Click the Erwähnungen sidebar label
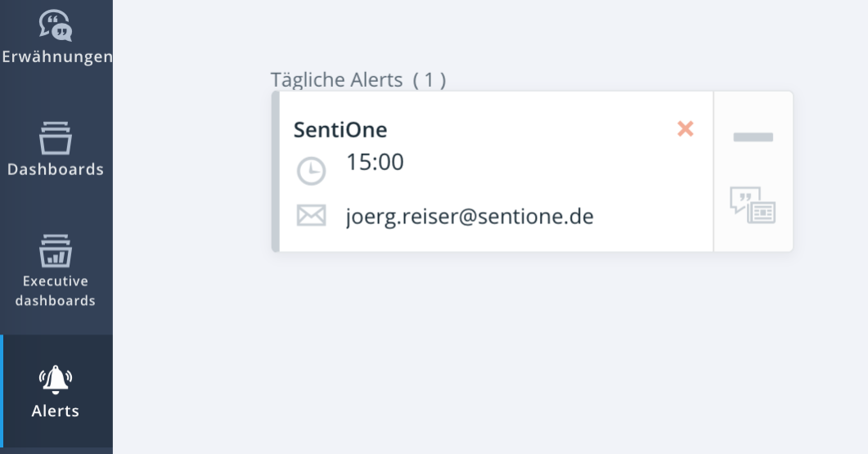The width and height of the screenshot is (868, 454). coord(56,57)
